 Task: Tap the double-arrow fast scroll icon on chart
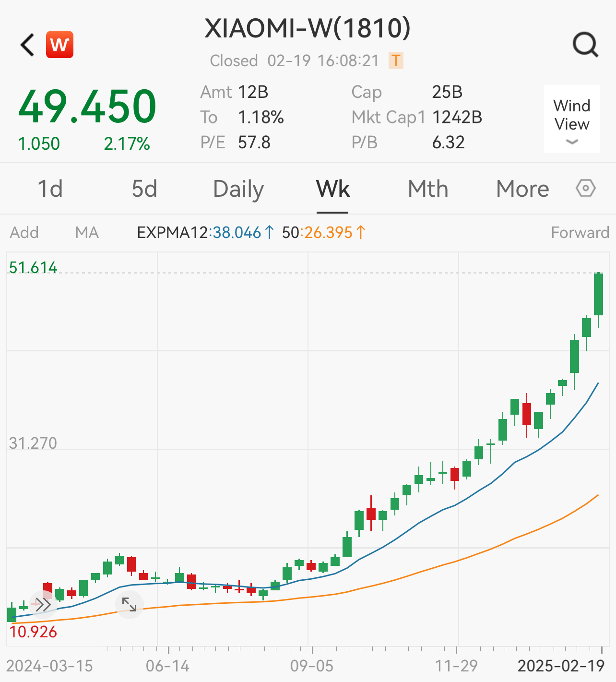click(x=43, y=605)
